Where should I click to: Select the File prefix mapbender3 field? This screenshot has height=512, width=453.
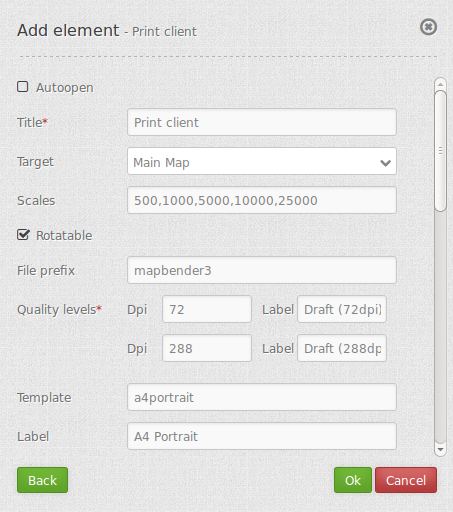pos(262,270)
